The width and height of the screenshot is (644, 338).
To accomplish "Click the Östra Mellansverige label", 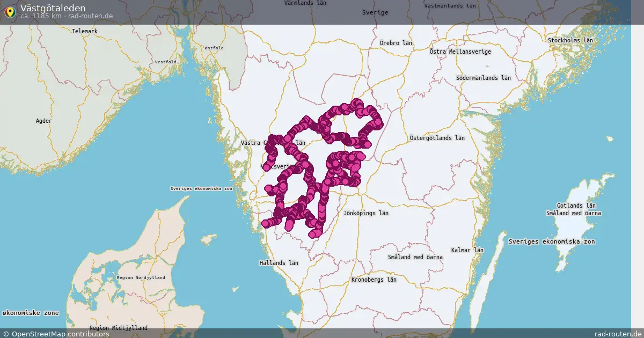I will click(460, 52).
